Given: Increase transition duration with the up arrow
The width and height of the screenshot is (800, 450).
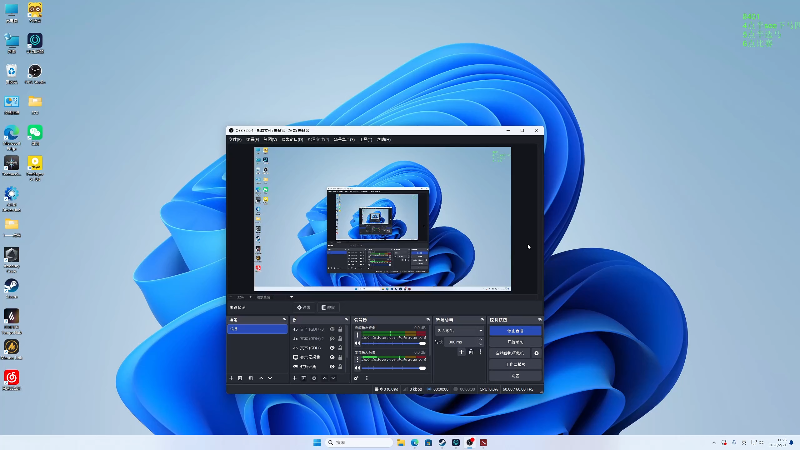Looking at the screenshot, I should [x=480, y=340].
